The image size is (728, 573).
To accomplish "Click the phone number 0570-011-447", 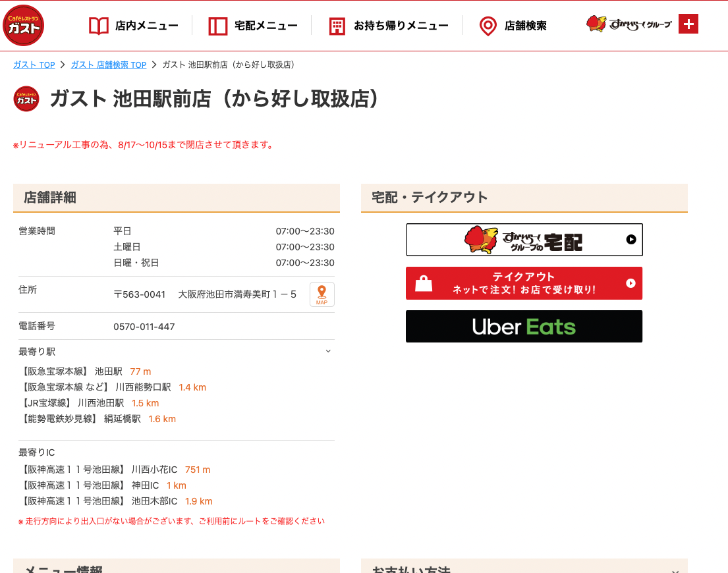I will [x=144, y=327].
